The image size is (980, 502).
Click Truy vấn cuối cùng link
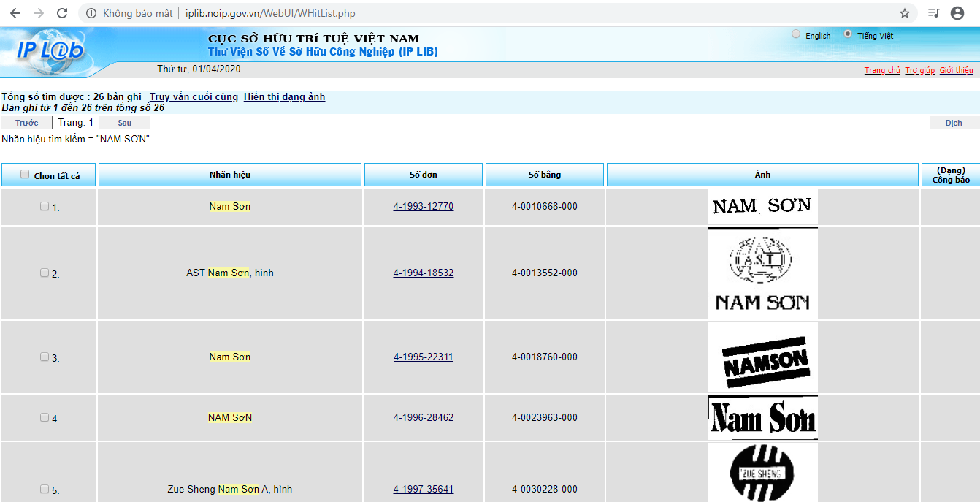194,96
